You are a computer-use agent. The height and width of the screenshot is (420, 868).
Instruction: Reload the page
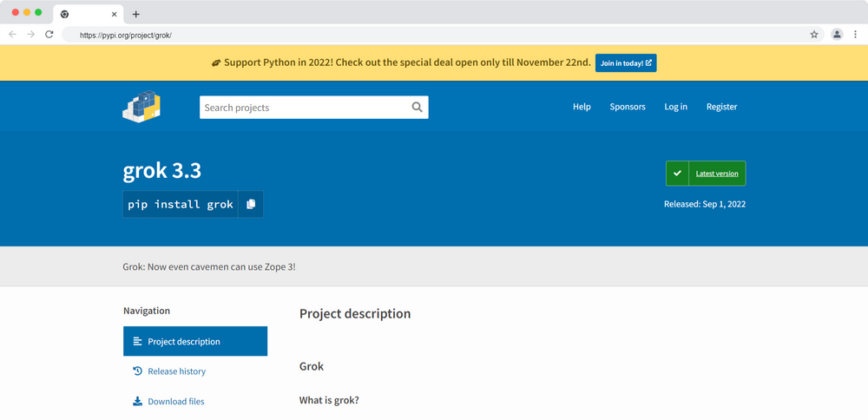[x=49, y=35]
